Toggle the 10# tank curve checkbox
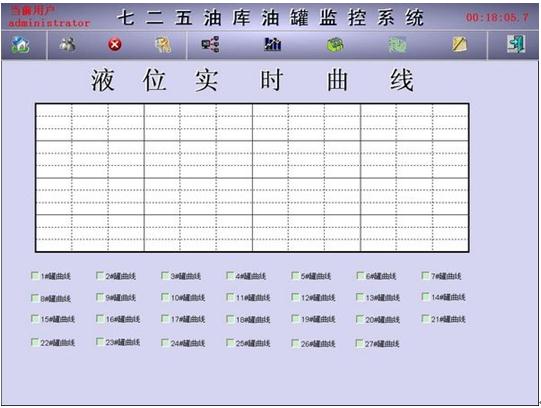The width and height of the screenshot is (541, 408). (x=165, y=297)
